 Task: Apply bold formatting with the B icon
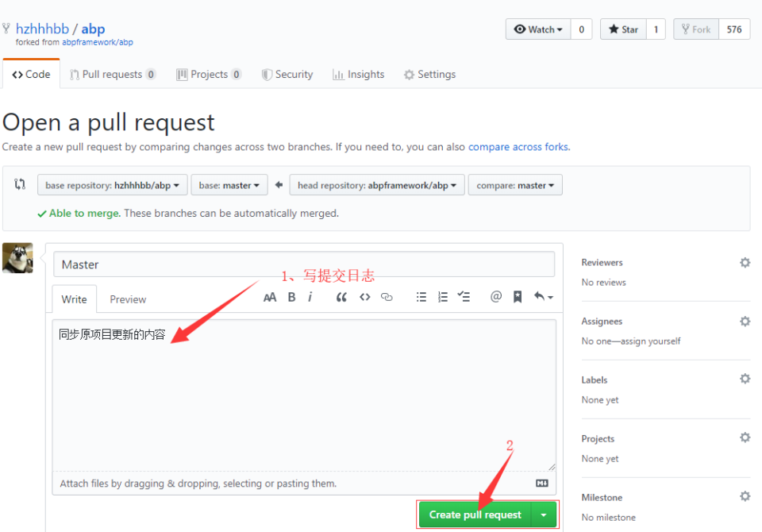291,297
